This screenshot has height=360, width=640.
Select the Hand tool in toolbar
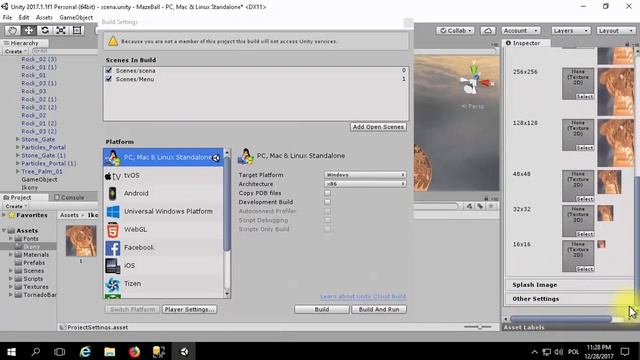pos(13,31)
